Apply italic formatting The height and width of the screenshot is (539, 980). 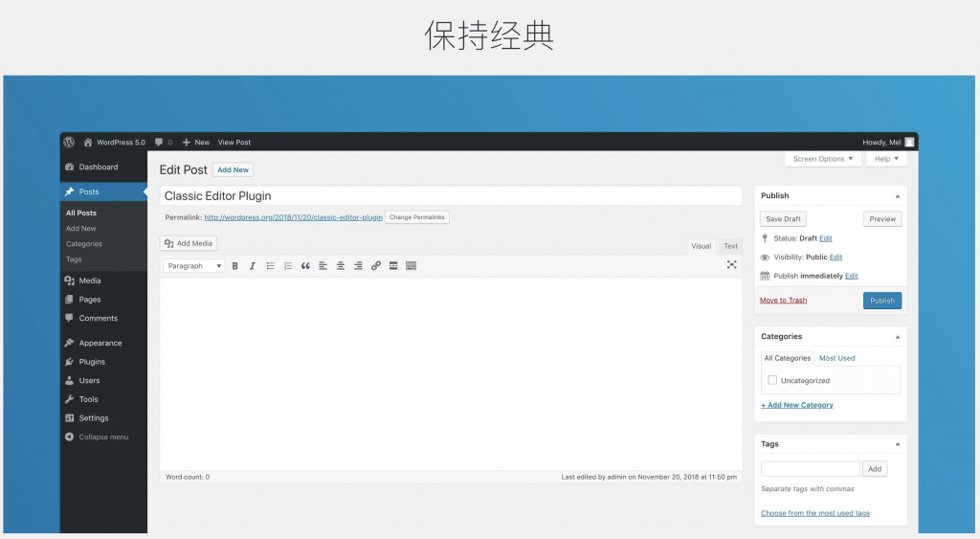253,266
